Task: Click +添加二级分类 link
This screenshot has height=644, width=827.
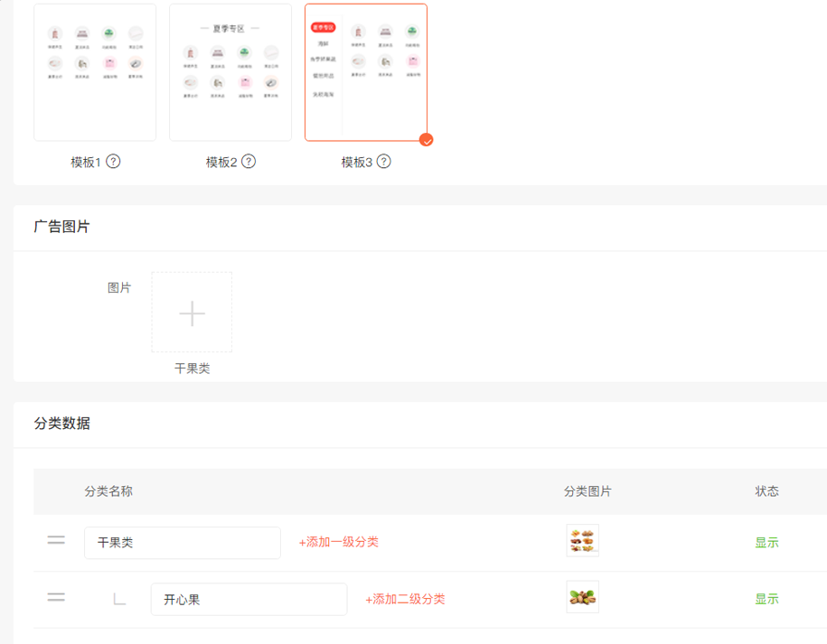Action: [x=405, y=599]
